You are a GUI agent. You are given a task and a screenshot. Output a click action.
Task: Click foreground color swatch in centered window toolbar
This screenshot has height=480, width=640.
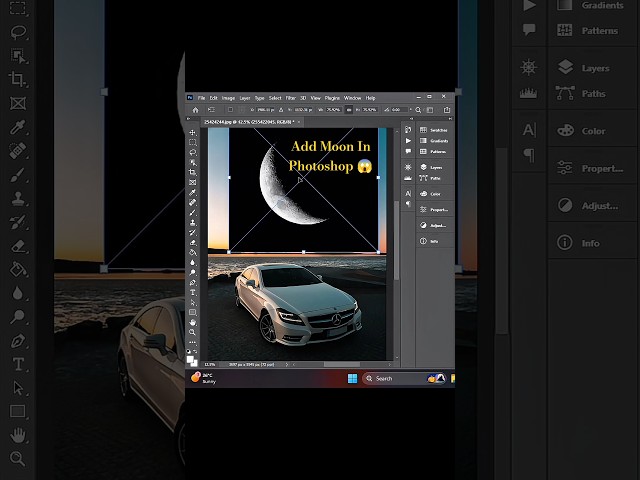pyautogui.click(x=190, y=360)
